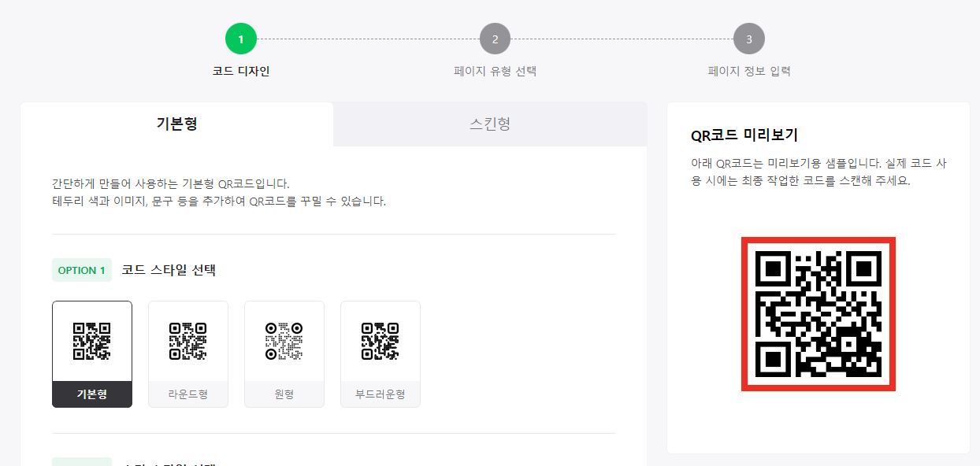
Task: Click the QR code preview image
Action: click(x=819, y=313)
